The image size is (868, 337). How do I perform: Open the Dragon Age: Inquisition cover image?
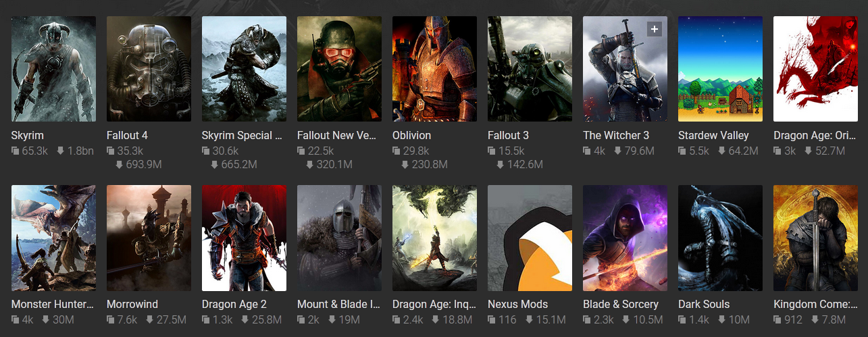(434, 238)
